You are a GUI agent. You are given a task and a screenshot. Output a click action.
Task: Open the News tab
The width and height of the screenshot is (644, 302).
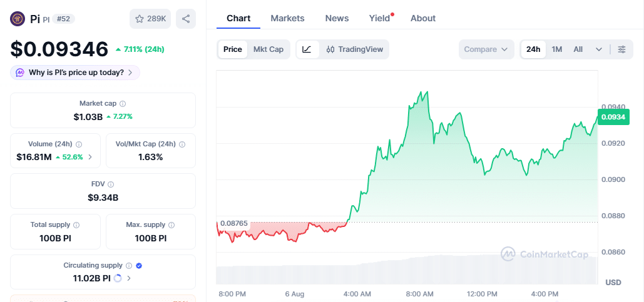[x=337, y=19]
